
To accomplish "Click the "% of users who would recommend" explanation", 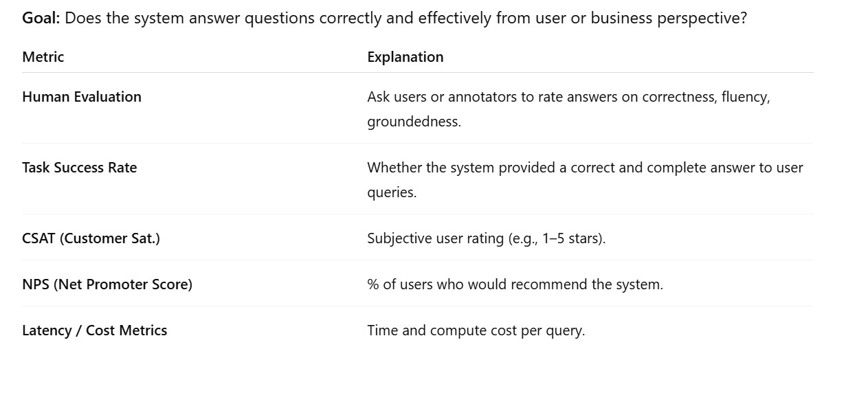I will click(x=515, y=284).
